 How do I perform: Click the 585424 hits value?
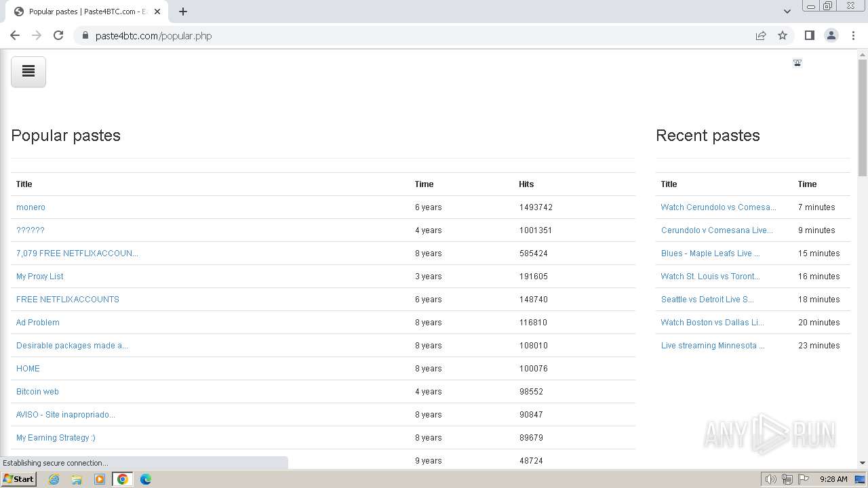coord(534,253)
